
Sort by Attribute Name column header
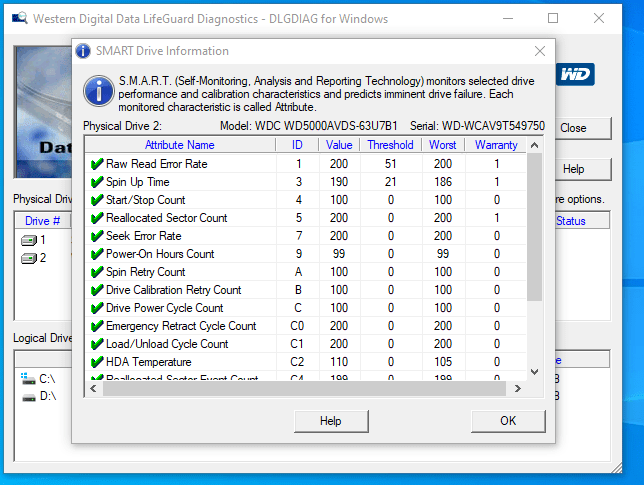pos(180,145)
